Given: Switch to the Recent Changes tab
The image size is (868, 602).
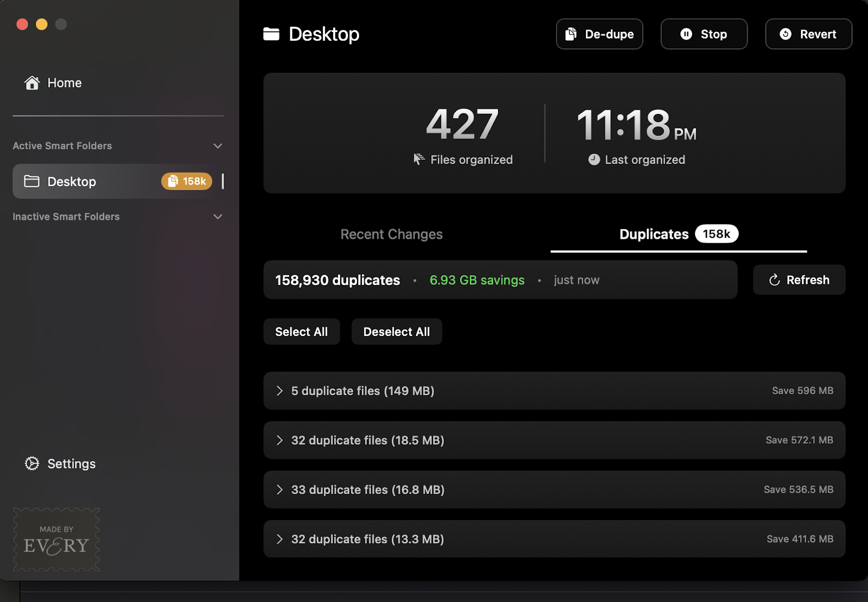Looking at the screenshot, I should click(x=391, y=234).
